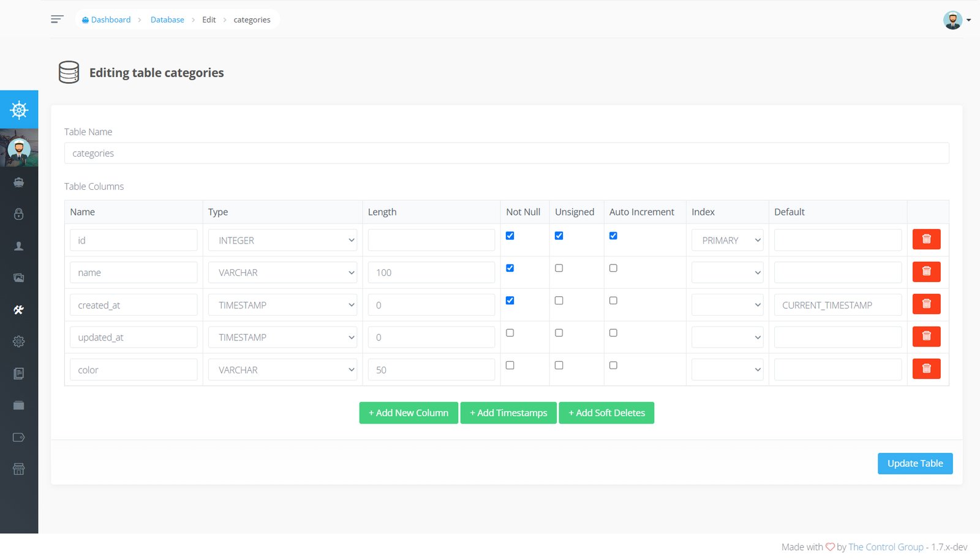Open the TIMESTAMP type dropdown for updated_at
The width and height of the screenshot is (980, 560).
pos(282,337)
